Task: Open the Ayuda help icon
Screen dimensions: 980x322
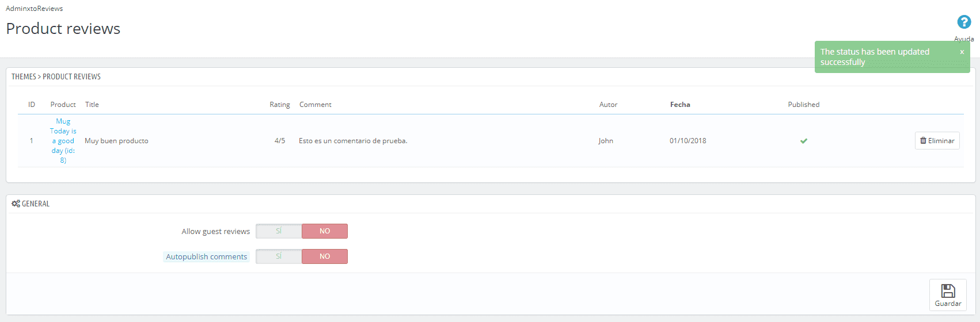Action: 964,22
